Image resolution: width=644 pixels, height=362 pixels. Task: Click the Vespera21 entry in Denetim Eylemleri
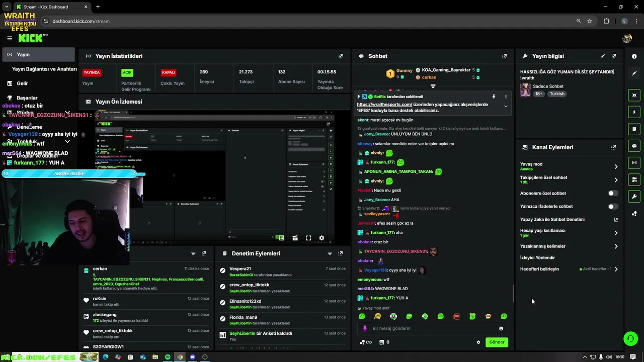pyautogui.click(x=283, y=271)
